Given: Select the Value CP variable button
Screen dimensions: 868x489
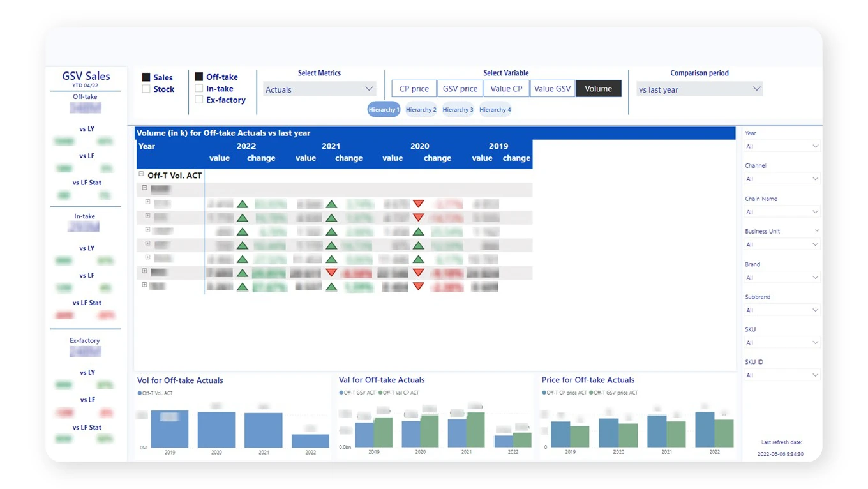Looking at the screenshot, I should (x=506, y=89).
